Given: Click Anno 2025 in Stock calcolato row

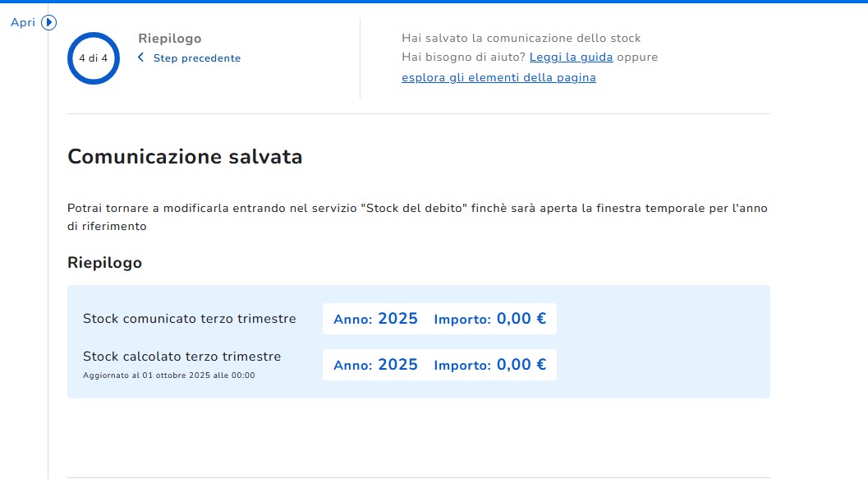Looking at the screenshot, I should [x=375, y=365].
